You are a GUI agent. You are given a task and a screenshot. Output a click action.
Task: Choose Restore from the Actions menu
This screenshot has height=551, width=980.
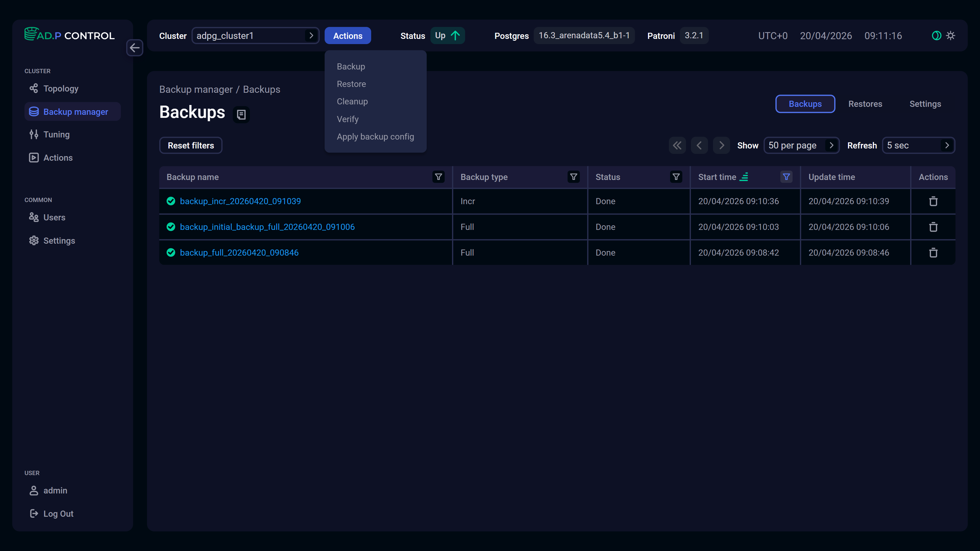[x=351, y=84]
